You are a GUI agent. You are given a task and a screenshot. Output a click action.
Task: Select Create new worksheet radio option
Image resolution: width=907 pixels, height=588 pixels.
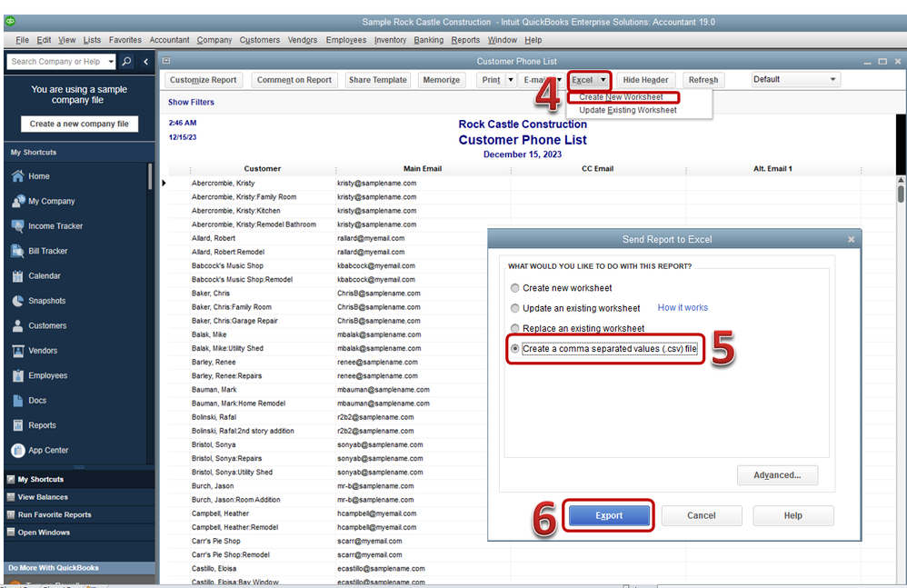click(514, 288)
